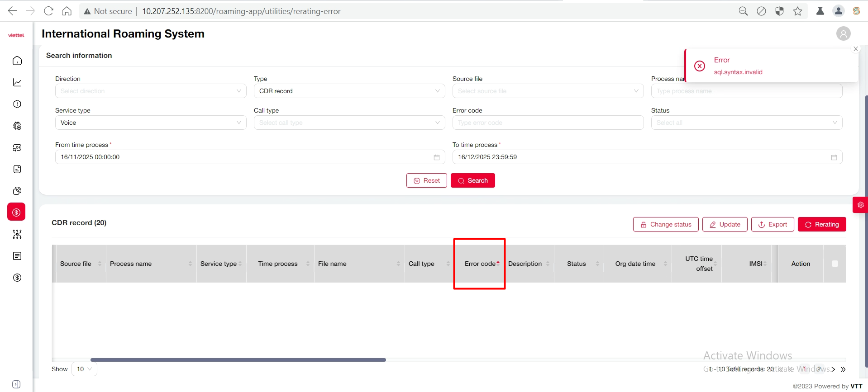Expand the Service type dropdown showing Voice

click(151, 123)
